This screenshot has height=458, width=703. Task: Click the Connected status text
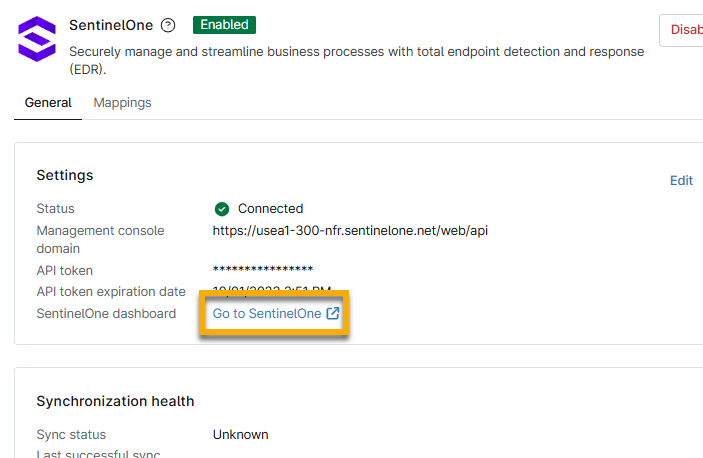pyautogui.click(x=270, y=209)
